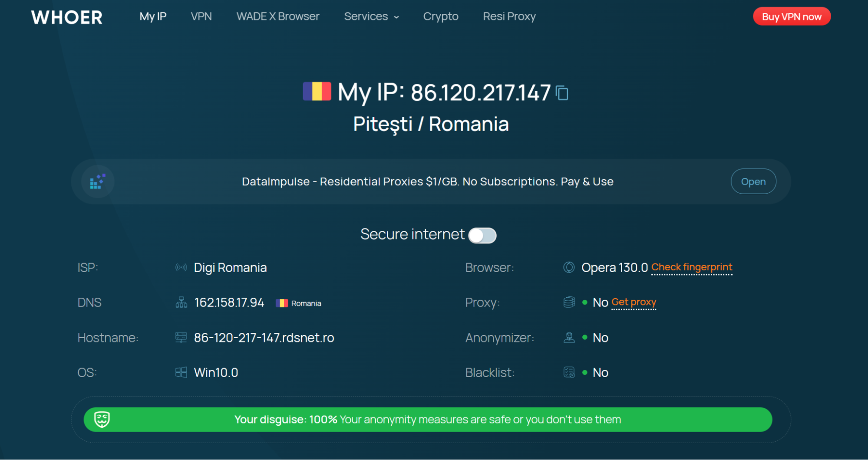Click the Anonymizer spy icon
868x460 pixels.
point(569,337)
